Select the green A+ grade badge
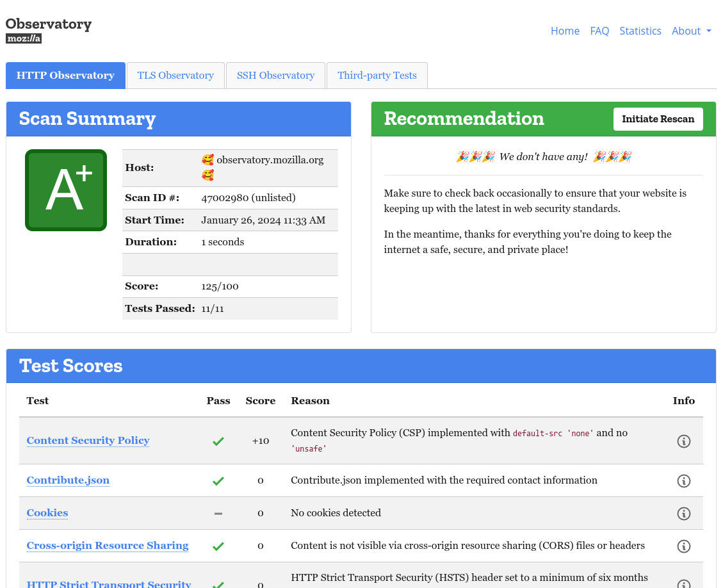This screenshot has height=588, width=723. 65,190
